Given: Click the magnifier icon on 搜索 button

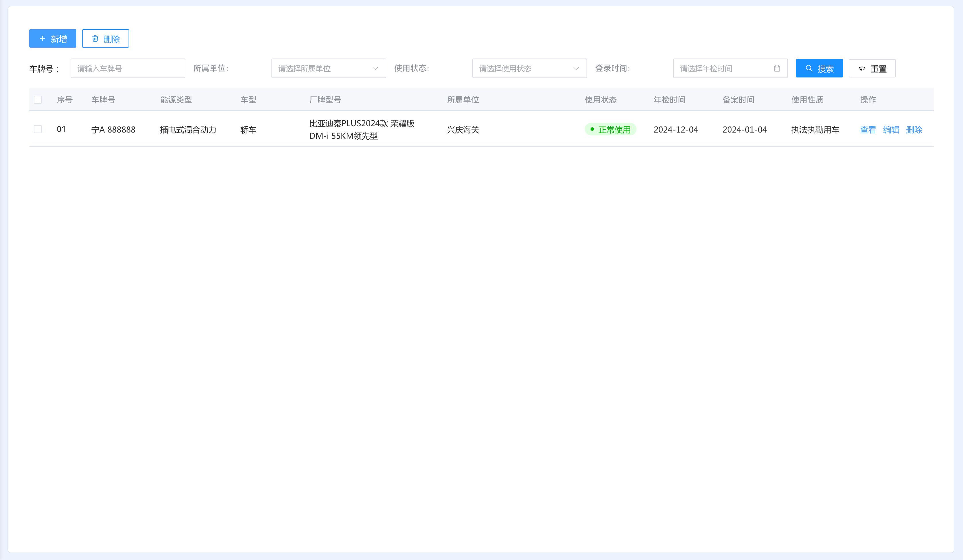Looking at the screenshot, I should coord(809,68).
